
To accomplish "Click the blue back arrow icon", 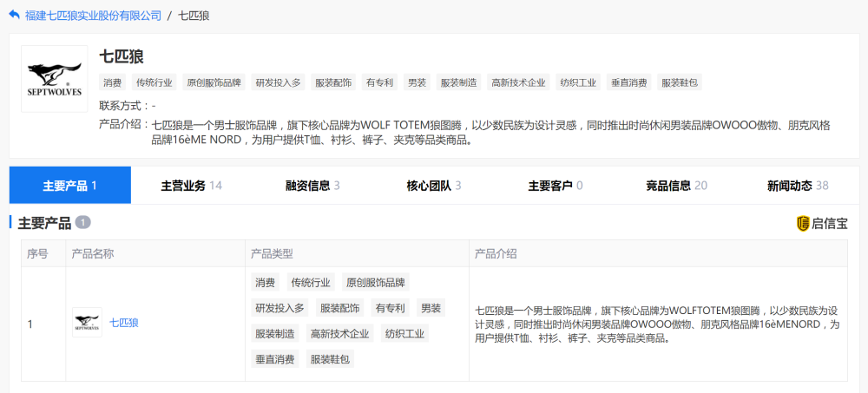I will coord(15,15).
